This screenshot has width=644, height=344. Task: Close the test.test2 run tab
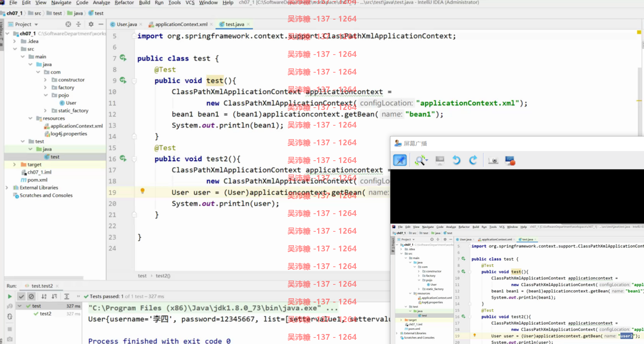(57, 286)
